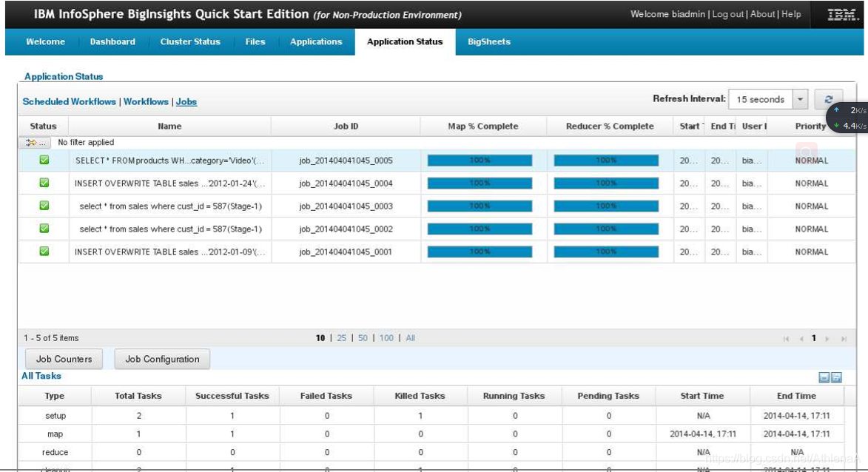Open the About link
The width and height of the screenshot is (868, 472).
coord(762,14)
